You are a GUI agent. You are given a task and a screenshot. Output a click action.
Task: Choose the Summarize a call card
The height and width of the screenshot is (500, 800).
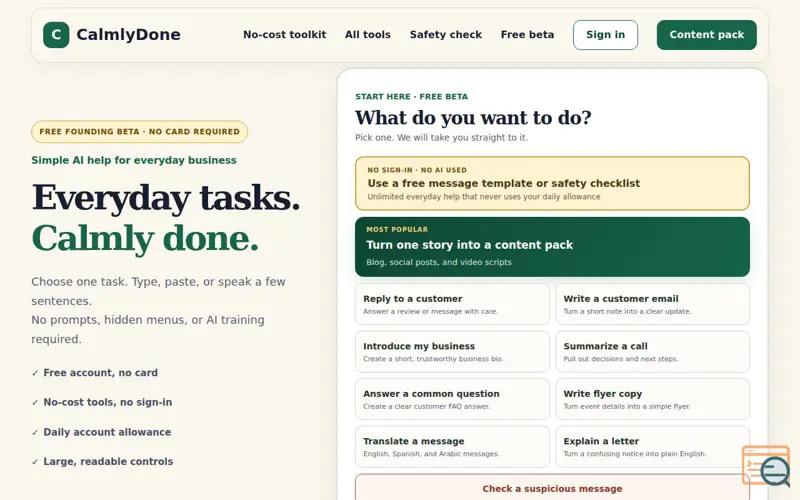653,352
